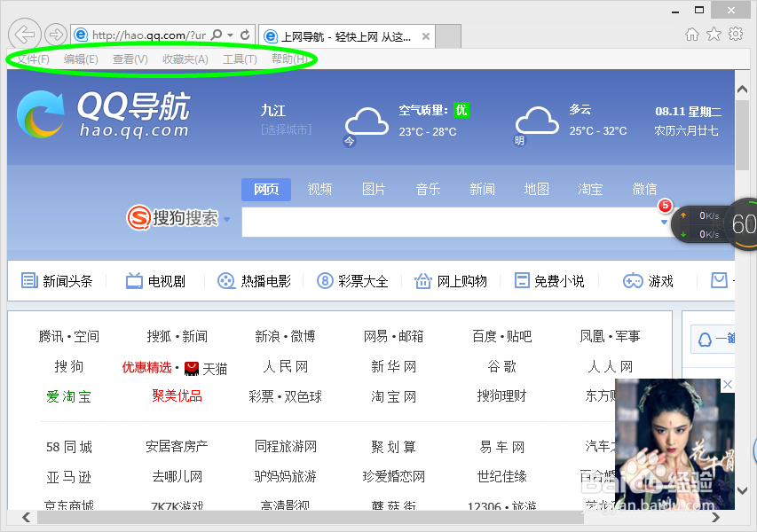The width and height of the screenshot is (757, 532).
Task: Open browser Tools gear icon
Action: 736,35
